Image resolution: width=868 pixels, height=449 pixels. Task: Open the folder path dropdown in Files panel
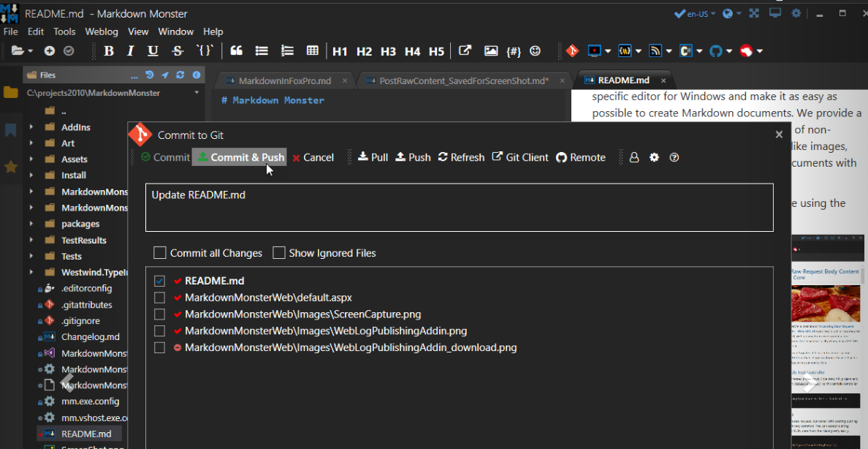pos(197,93)
